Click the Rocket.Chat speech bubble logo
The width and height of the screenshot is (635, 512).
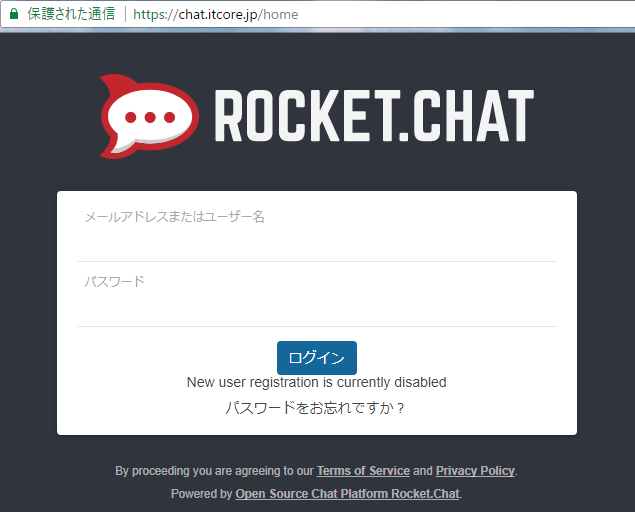pos(149,116)
